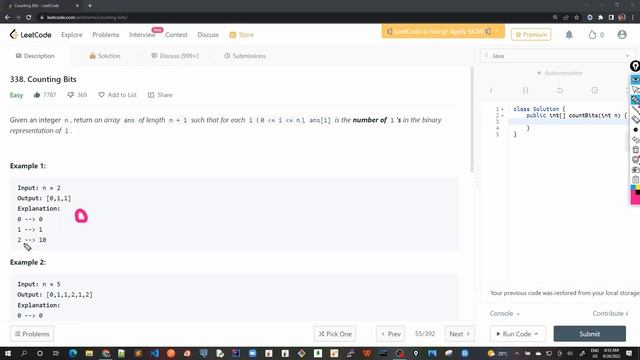
Task: Click the LeetCode hiring banner
Action: 443,31
